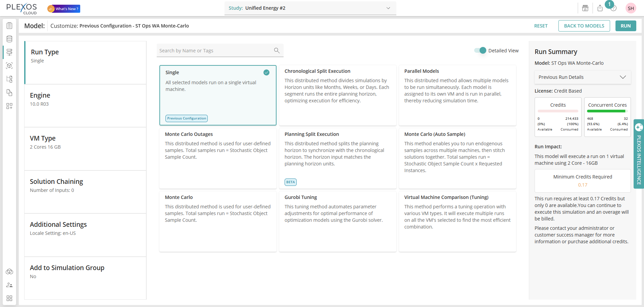Image resolution: width=644 pixels, height=307 pixels.
Task: Select the Chronological Split Execution card
Action: pos(338,95)
